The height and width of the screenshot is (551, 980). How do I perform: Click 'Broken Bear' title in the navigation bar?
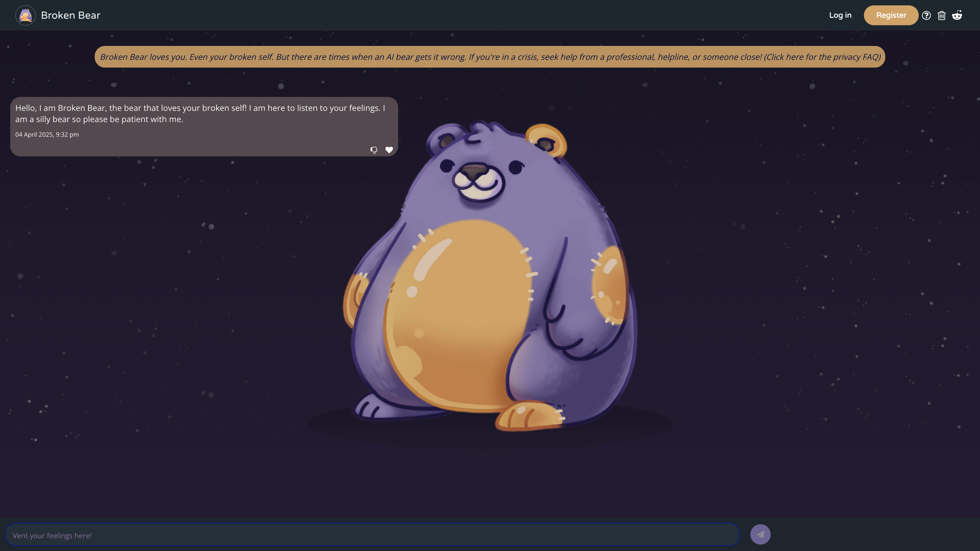[70, 15]
